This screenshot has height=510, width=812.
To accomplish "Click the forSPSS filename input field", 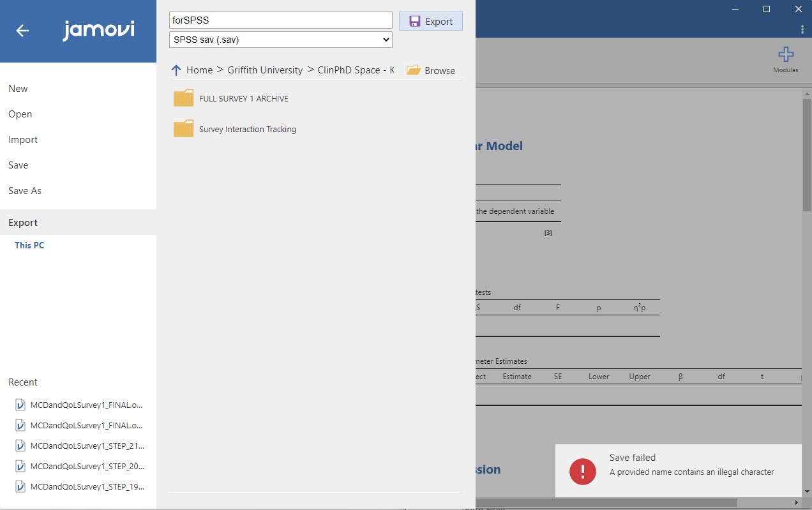I will point(281,20).
